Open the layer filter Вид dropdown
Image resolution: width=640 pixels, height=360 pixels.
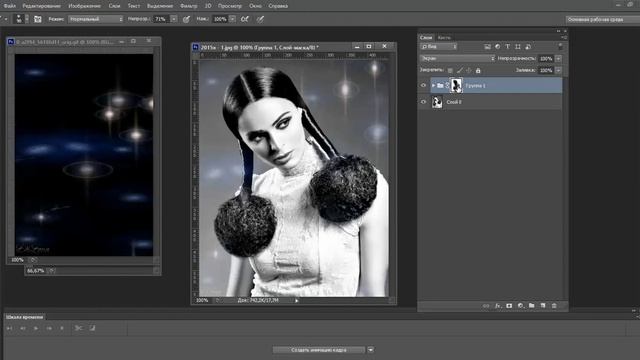[x=439, y=47]
